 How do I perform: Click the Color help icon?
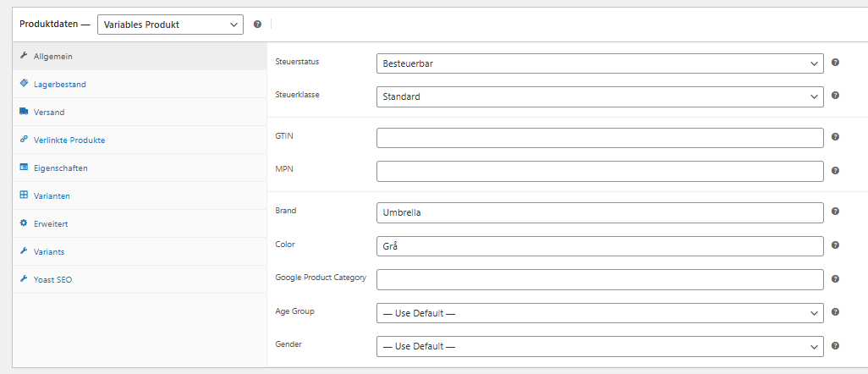835,245
